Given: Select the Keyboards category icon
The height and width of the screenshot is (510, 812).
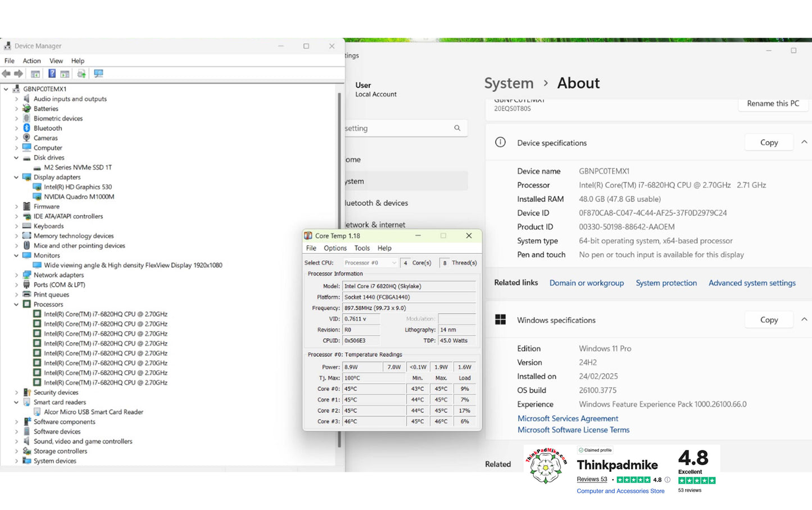Looking at the screenshot, I should click(x=26, y=226).
